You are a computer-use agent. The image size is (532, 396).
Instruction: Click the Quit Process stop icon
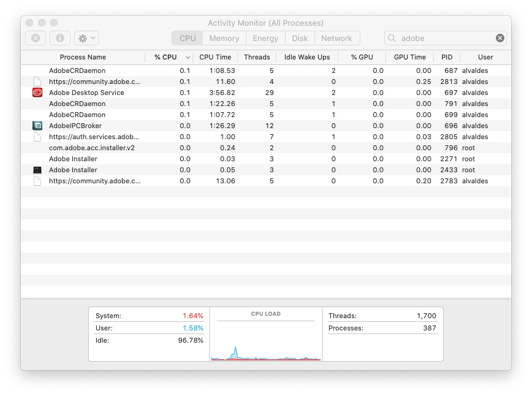(36, 38)
